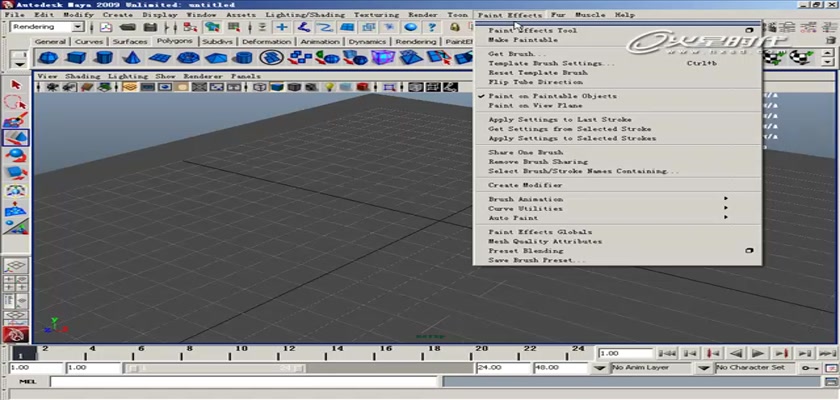The height and width of the screenshot is (400, 840).
Task: Switch to the Rotate tool
Action: point(16,156)
